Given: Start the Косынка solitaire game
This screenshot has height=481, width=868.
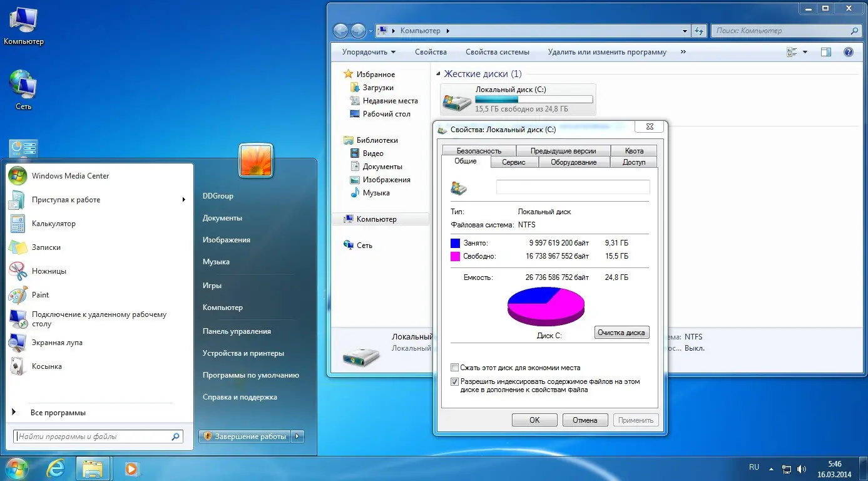Looking at the screenshot, I should click(100, 366).
